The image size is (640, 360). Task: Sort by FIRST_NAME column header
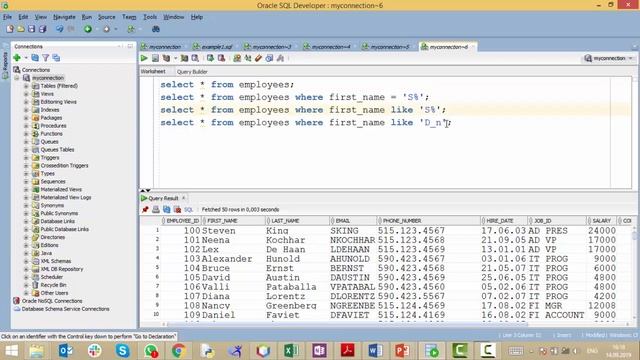234,221
